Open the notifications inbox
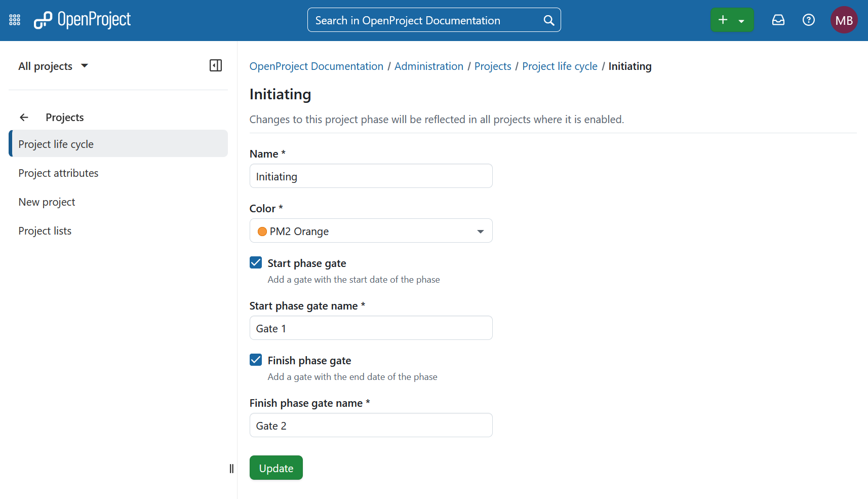The width and height of the screenshot is (868, 499). [x=778, y=20]
